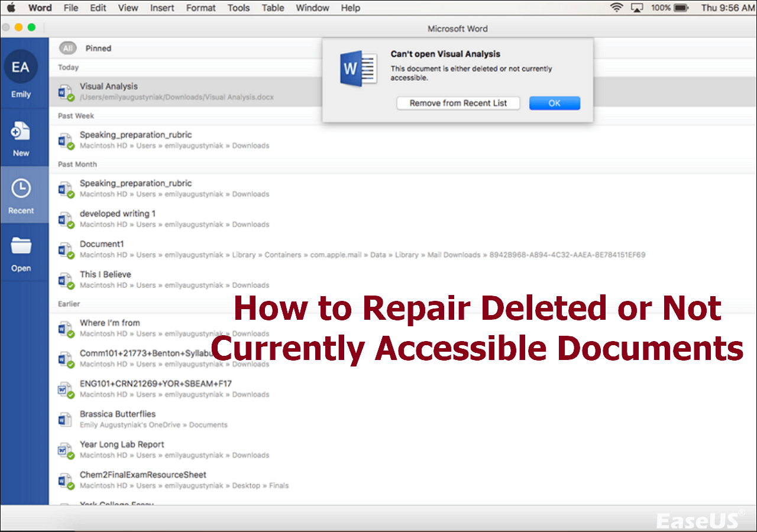Open the Help menu

pos(351,8)
